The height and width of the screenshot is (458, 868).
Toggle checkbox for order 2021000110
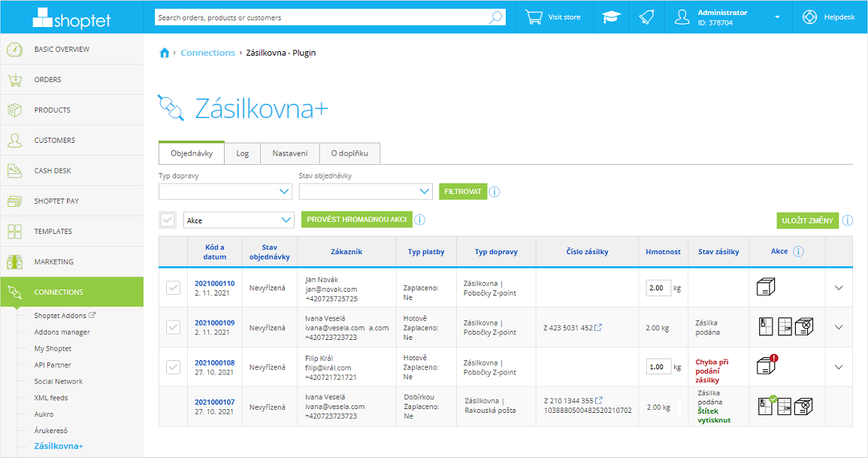(x=174, y=287)
